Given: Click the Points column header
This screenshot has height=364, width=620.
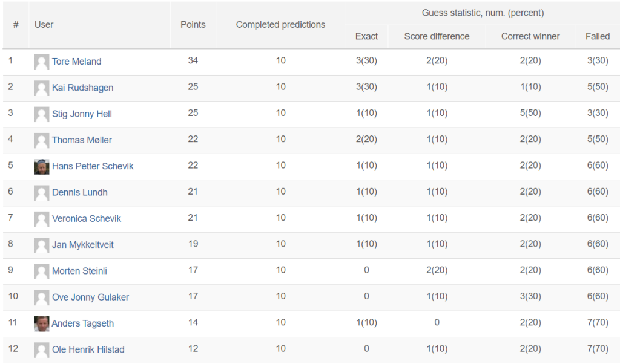Looking at the screenshot, I should [193, 25].
